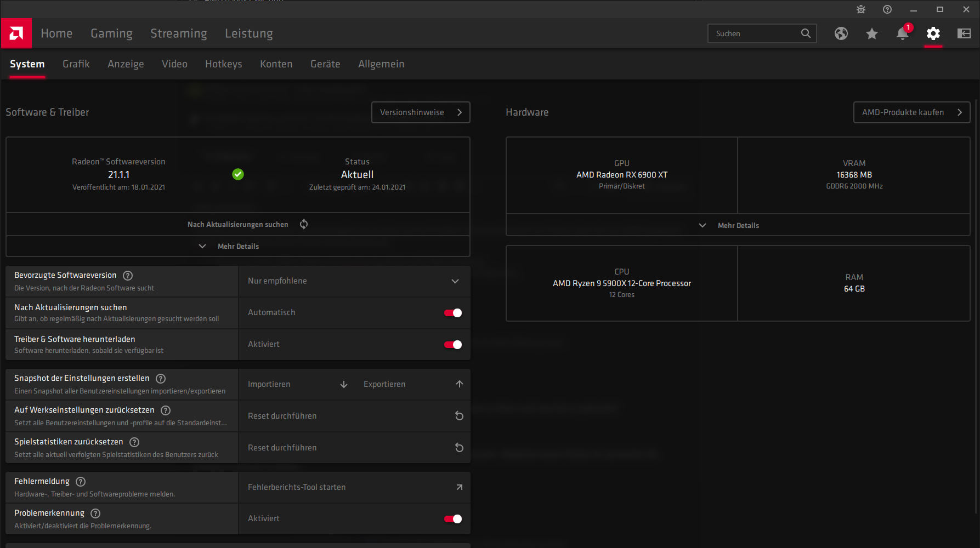The image size is (980, 548).
Task: Open the help question mark in title bar
Action: coord(887,9)
